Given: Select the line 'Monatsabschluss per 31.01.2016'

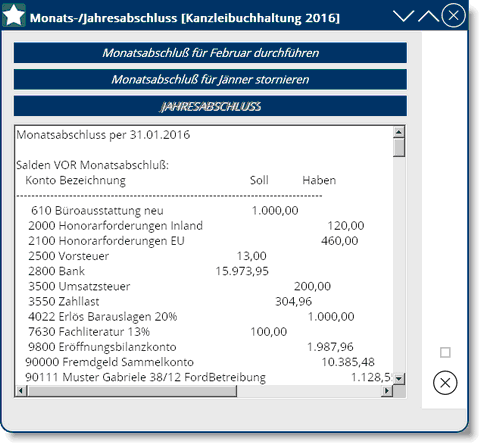Looking at the screenshot, I should (x=103, y=135).
